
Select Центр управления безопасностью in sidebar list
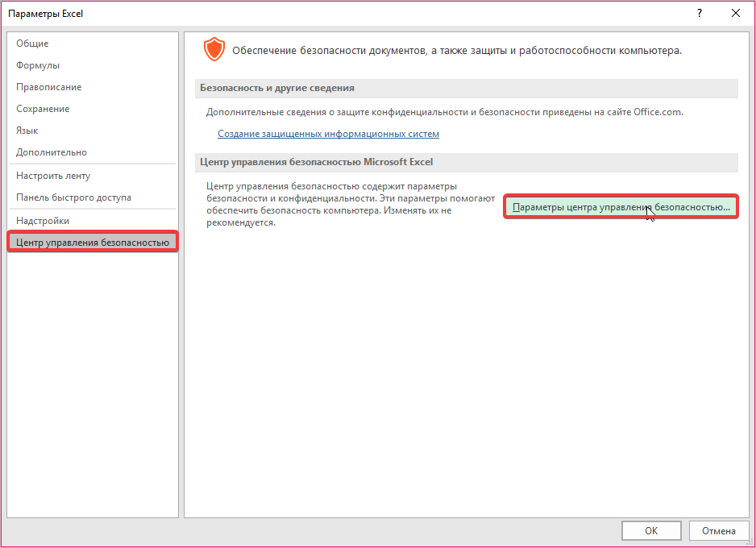click(x=93, y=242)
